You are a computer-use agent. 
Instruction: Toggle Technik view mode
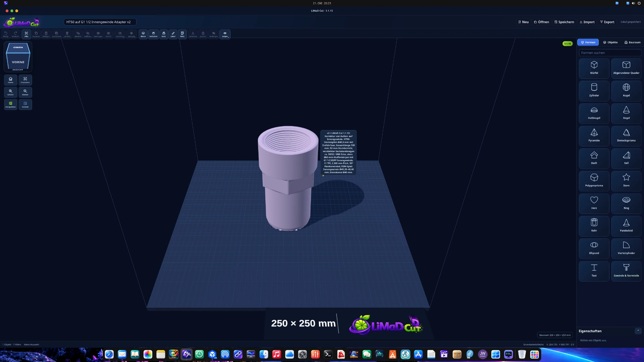25,104
